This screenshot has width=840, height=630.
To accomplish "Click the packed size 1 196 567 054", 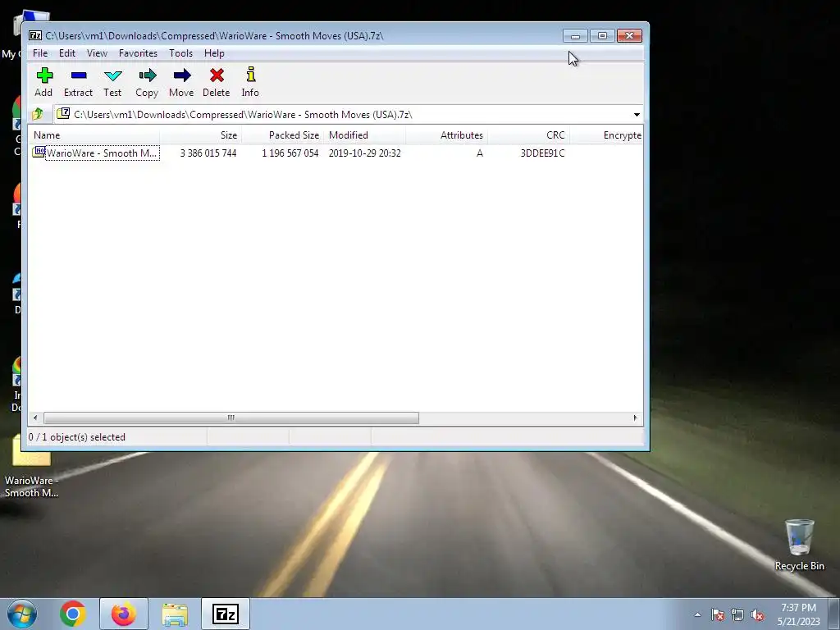I will pos(290,153).
